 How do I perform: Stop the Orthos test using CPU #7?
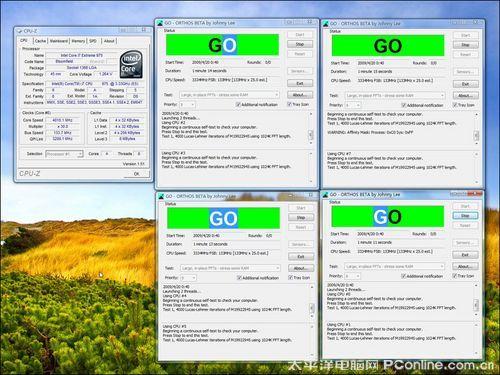pos(465,45)
